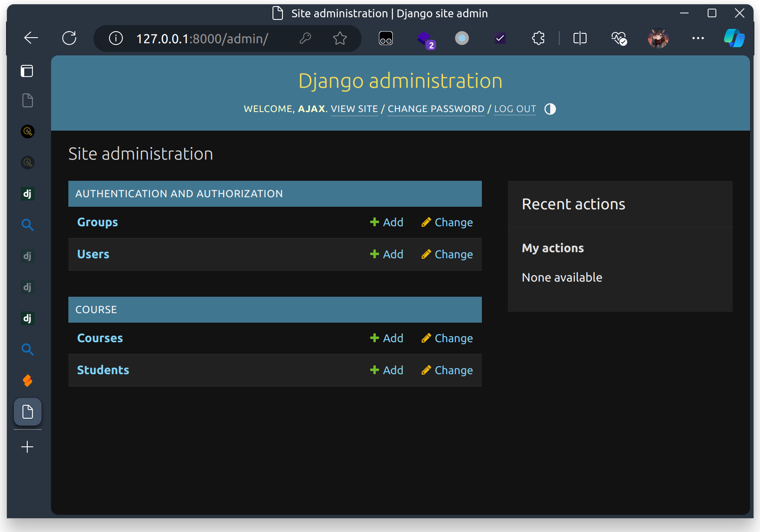Add a new Student
The width and height of the screenshot is (760, 532).
tap(387, 370)
